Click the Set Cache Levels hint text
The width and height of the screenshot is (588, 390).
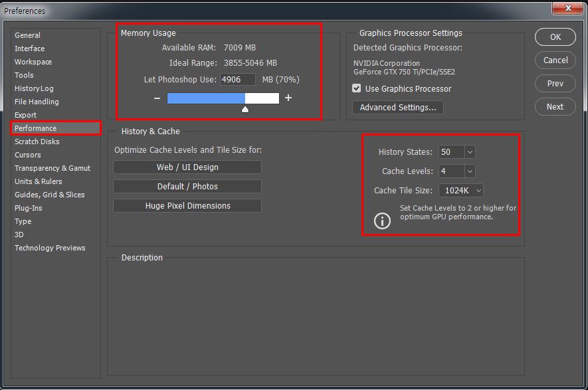click(458, 212)
